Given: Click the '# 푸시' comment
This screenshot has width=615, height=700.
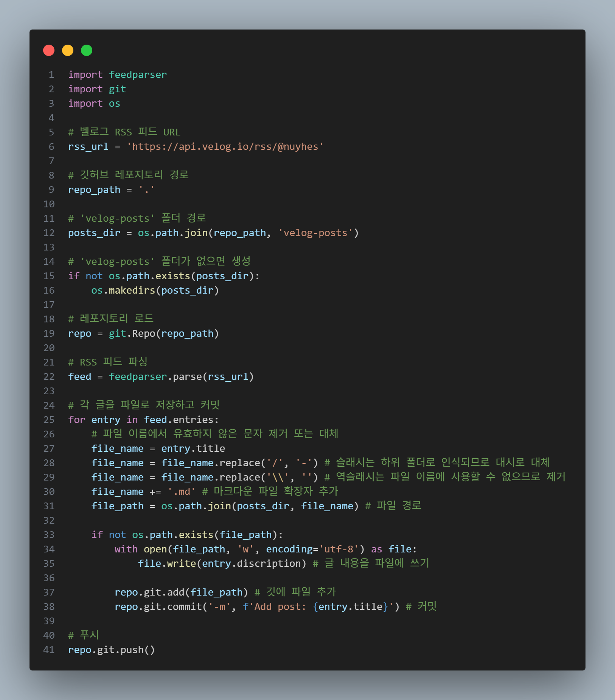Looking at the screenshot, I should pos(84,635).
